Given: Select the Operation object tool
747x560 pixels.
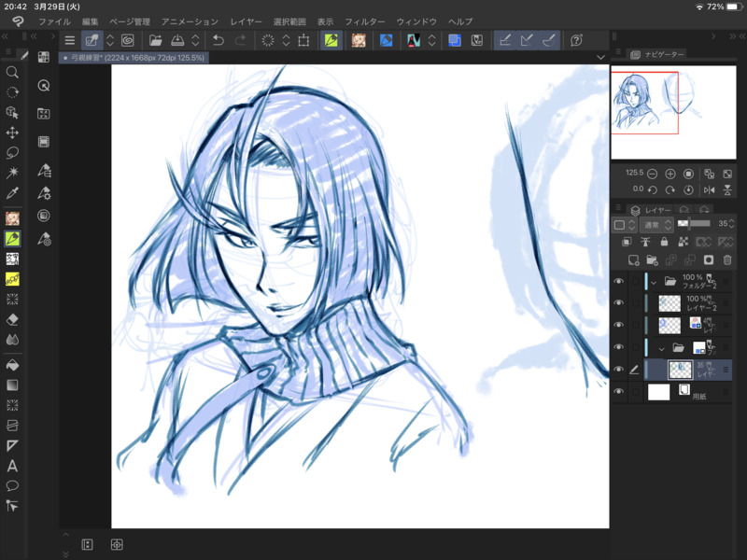Looking at the screenshot, I should pyautogui.click(x=12, y=112).
